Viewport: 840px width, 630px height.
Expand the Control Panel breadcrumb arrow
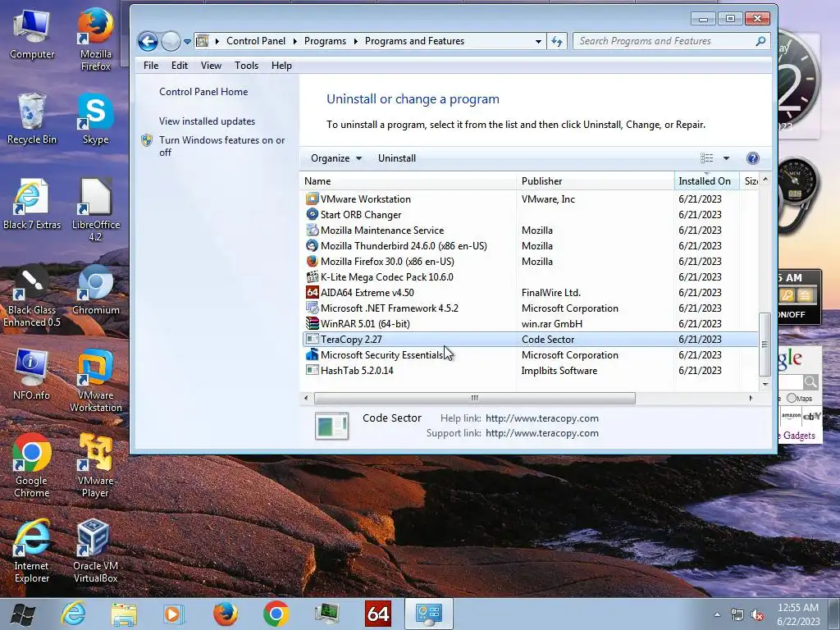click(295, 41)
